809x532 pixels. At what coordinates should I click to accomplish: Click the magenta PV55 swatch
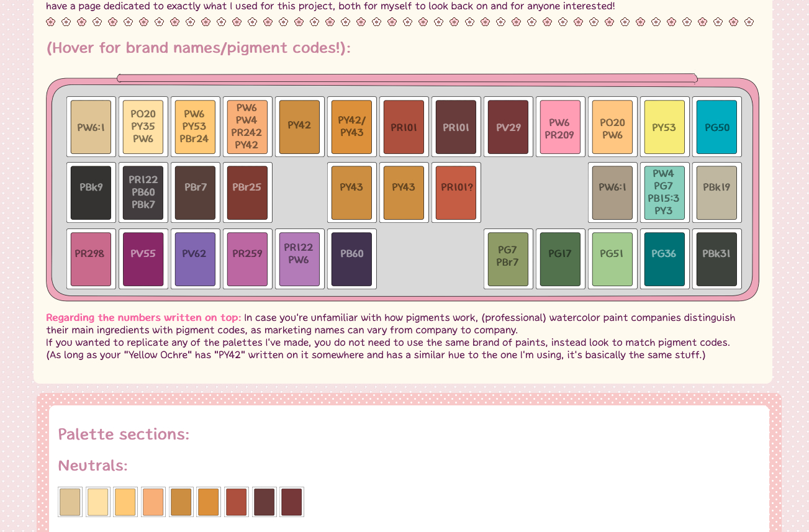pyautogui.click(x=143, y=259)
